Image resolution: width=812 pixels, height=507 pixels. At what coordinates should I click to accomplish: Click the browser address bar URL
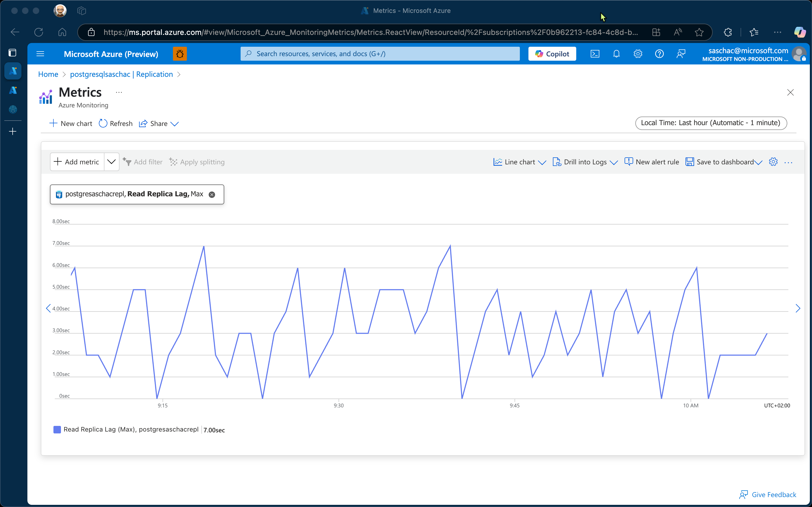[371, 32]
